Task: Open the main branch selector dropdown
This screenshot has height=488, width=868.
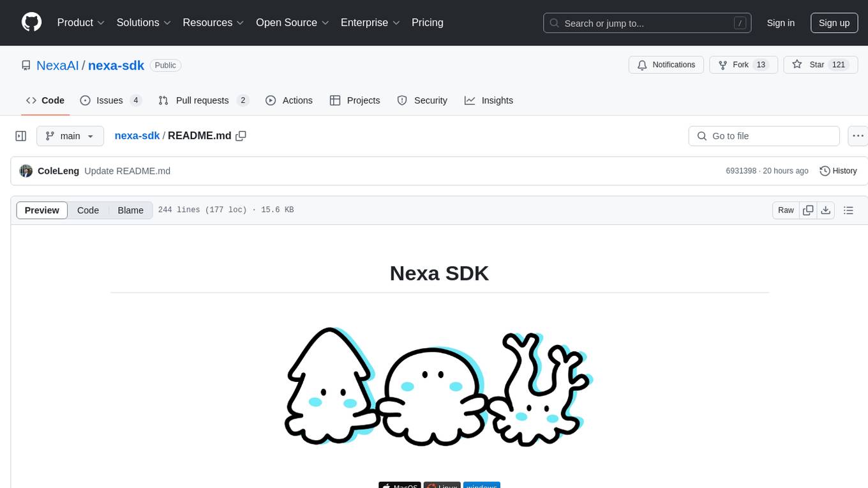Action: tap(70, 136)
